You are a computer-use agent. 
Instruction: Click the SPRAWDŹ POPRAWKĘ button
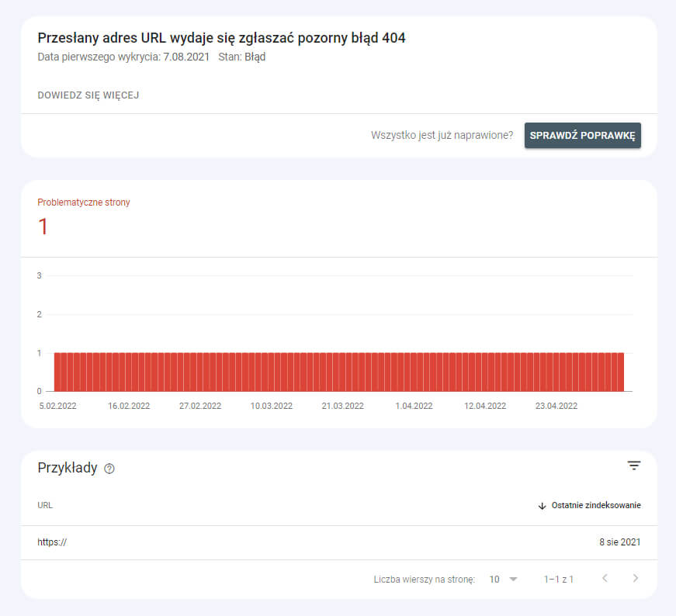[x=582, y=134]
